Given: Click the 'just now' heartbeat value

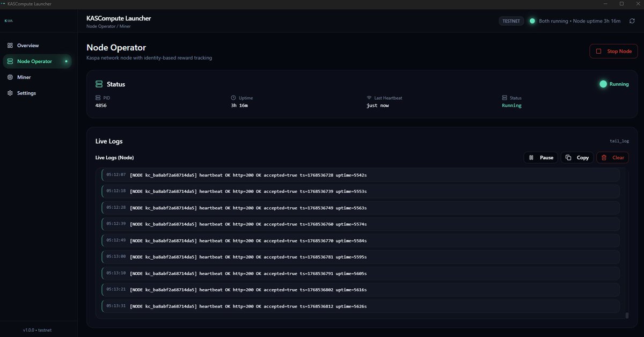Looking at the screenshot, I should (378, 106).
